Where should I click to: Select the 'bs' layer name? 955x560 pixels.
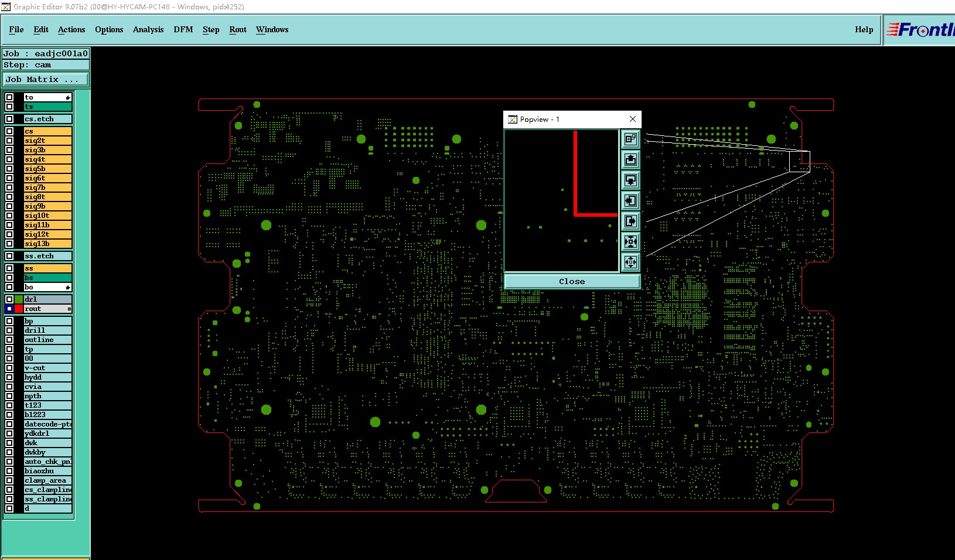pos(48,278)
